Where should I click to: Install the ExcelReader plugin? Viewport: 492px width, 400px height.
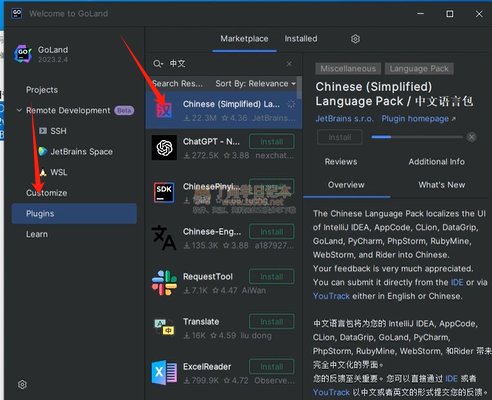pos(272,367)
